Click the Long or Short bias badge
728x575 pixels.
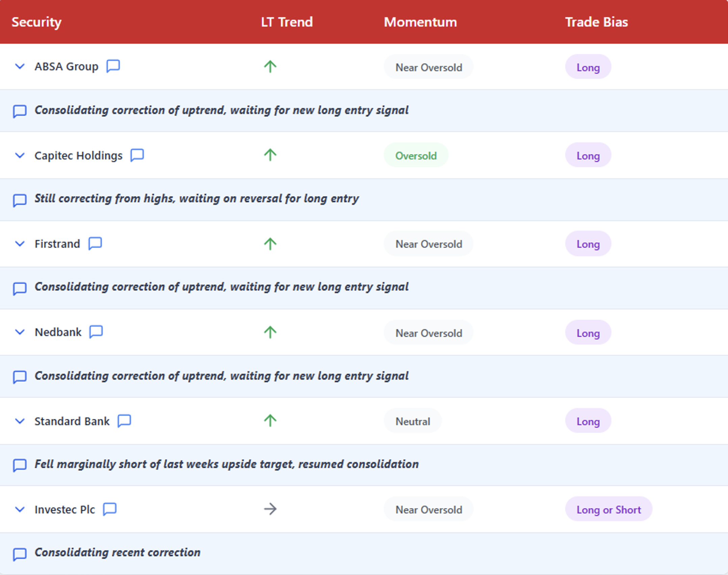608,509
